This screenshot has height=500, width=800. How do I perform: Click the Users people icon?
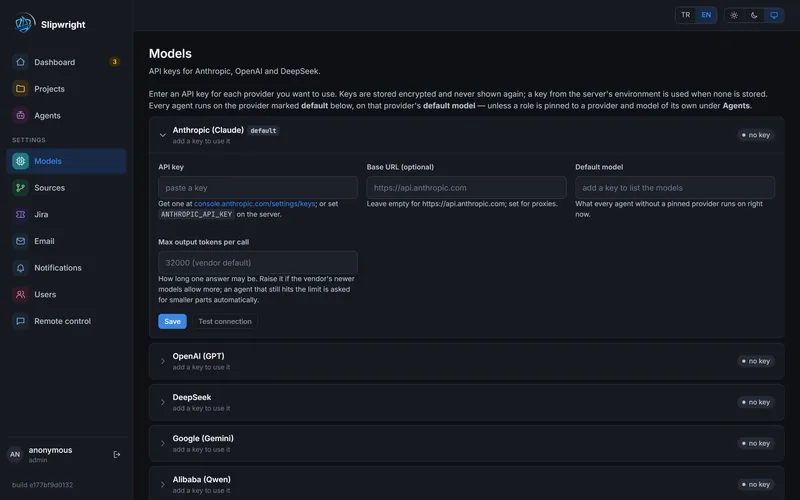click(20, 294)
